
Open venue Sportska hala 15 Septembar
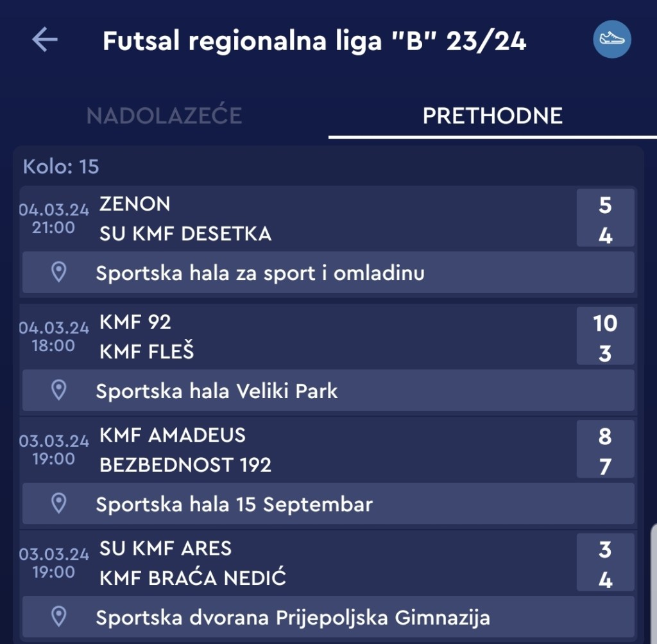[234, 504]
